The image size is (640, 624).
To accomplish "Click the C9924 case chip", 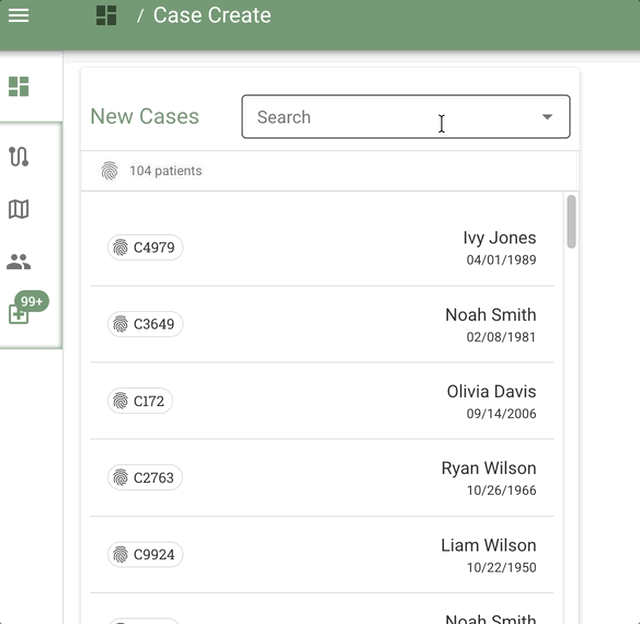I will (145, 555).
